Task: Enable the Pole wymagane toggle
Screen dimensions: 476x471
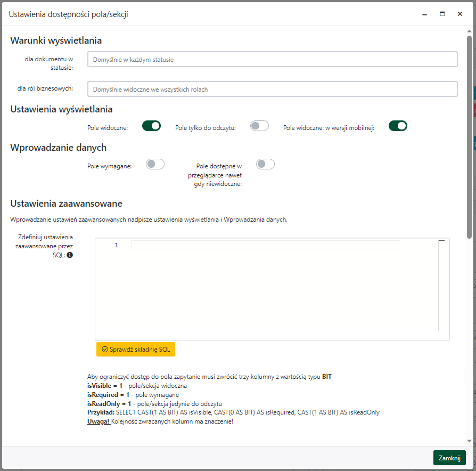Action: [155, 164]
